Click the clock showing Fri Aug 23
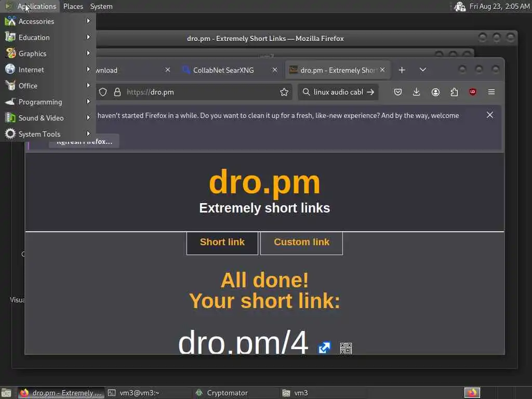532x399 pixels. [499, 6]
